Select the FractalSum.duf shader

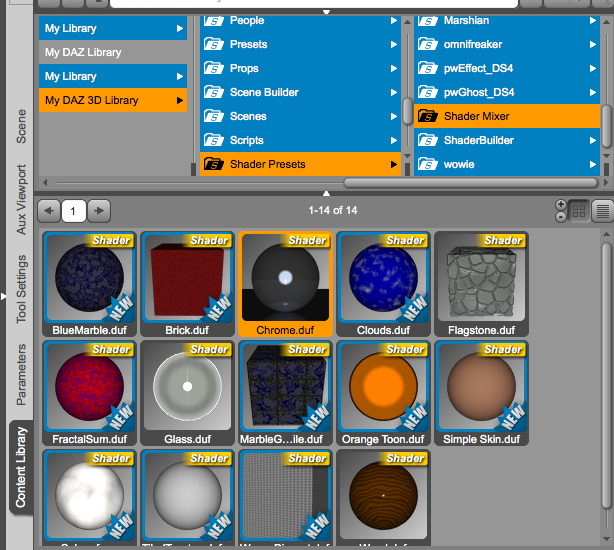pos(90,393)
